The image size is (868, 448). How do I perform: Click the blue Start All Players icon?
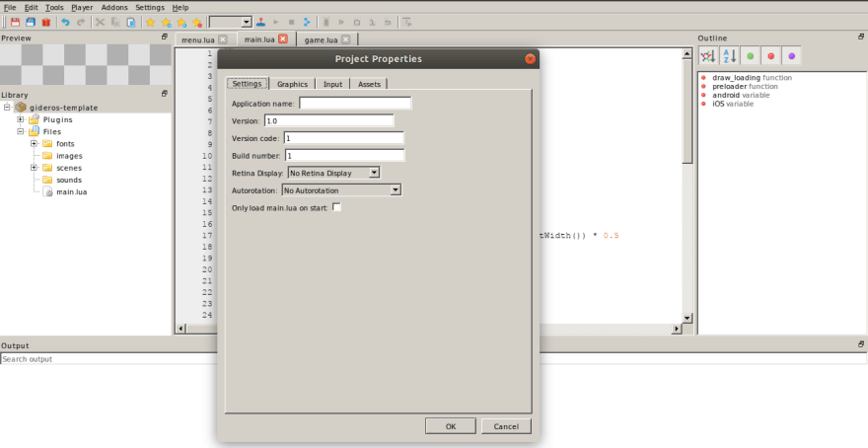307,22
